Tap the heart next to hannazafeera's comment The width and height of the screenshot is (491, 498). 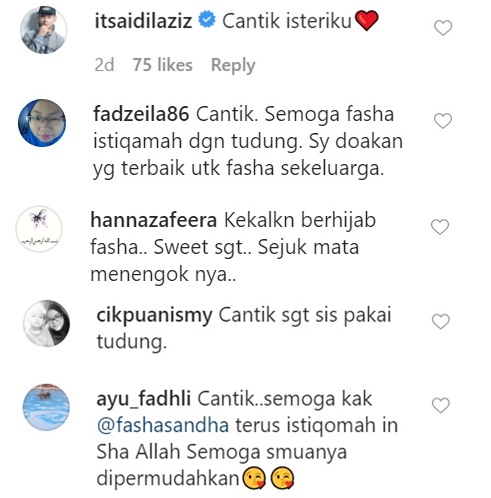(440, 227)
